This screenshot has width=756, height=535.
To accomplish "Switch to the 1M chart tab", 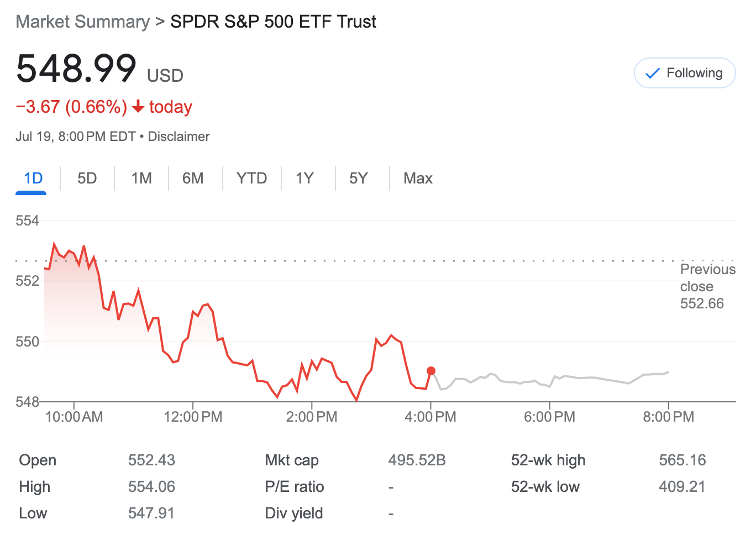I will 141,178.
